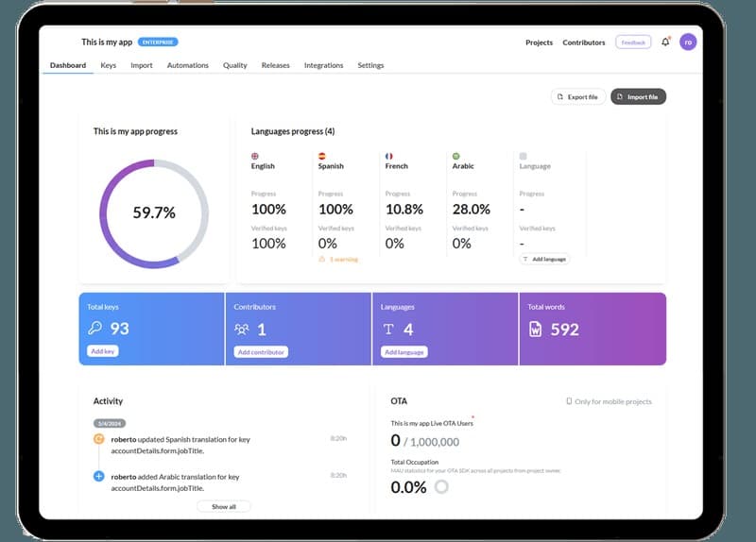The image size is (756, 542).
Task: Click the English verified keys 100% value
Action: tap(268, 244)
